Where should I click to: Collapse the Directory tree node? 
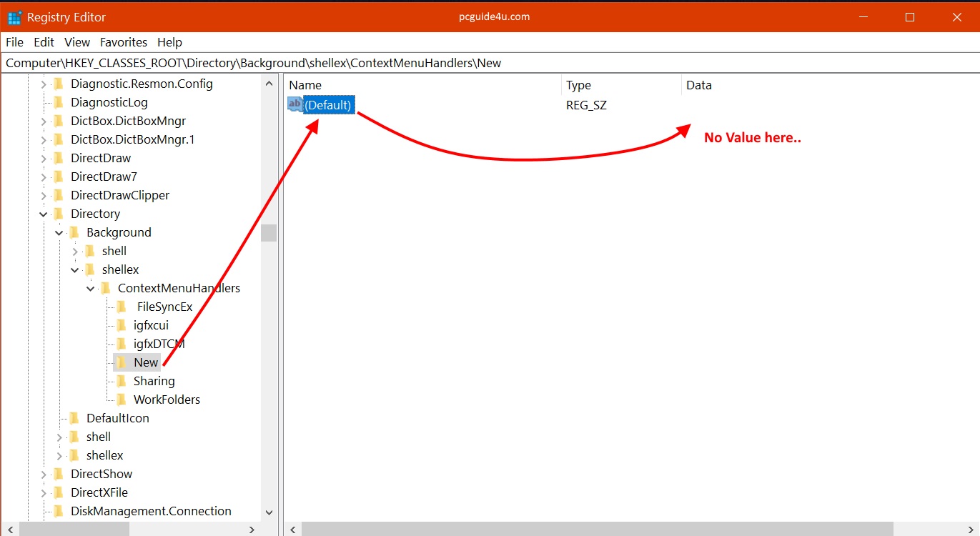coord(44,214)
